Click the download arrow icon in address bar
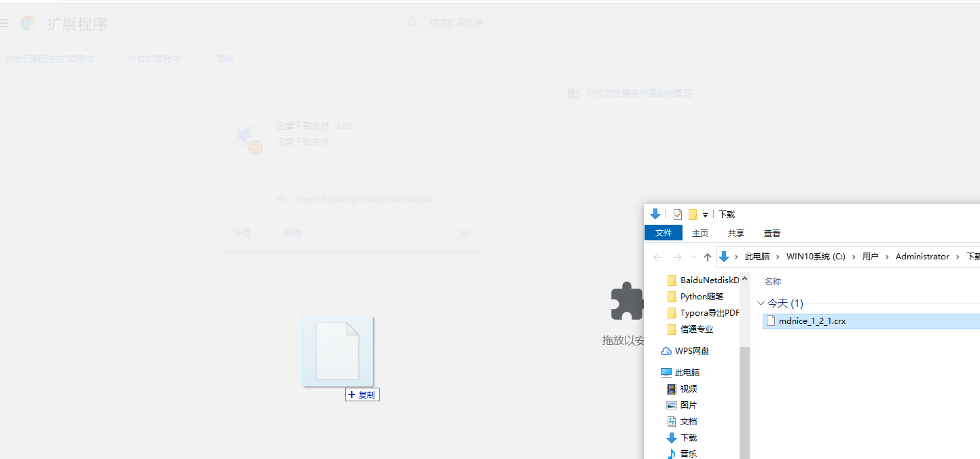Viewport: 980px width, 459px height. pyautogui.click(x=724, y=257)
